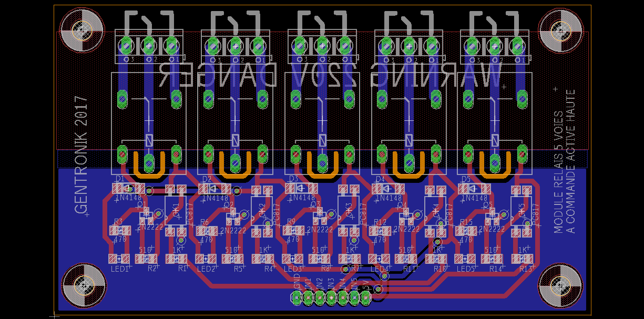Image resolution: width=644 pixels, height=319 pixels.
Task: Click the IN3 header pad
Action: pyautogui.click(x=331, y=299)
